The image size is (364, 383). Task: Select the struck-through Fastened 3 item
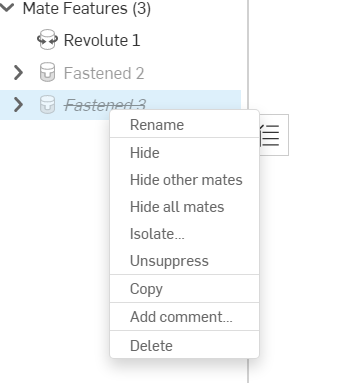(x=105, y=104)
